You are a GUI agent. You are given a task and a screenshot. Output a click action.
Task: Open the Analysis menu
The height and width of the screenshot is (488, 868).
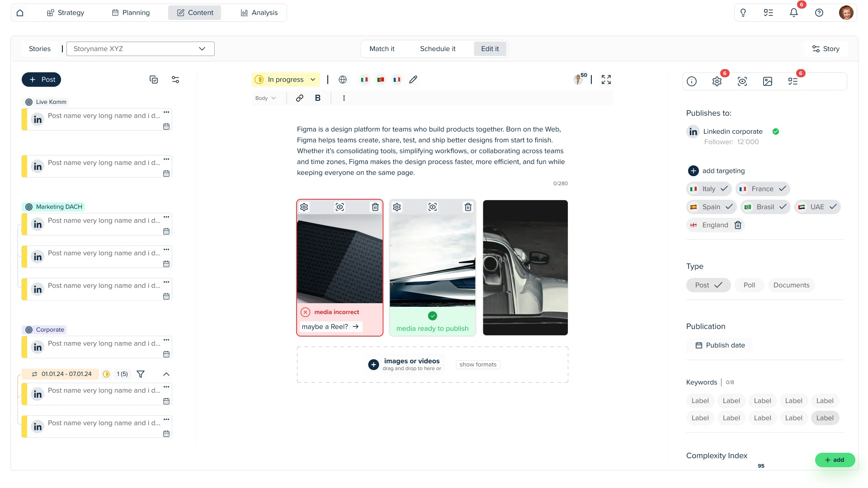(x=259, y=13)
